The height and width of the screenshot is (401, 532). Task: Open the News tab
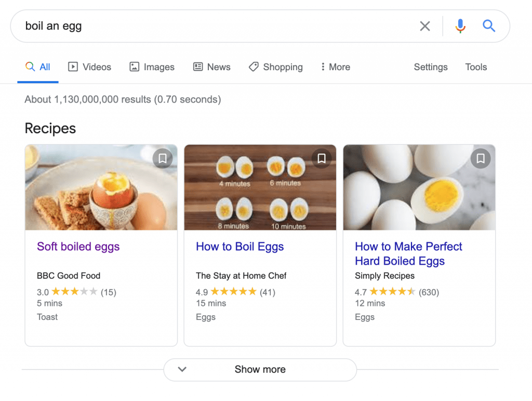coord(212,67)
